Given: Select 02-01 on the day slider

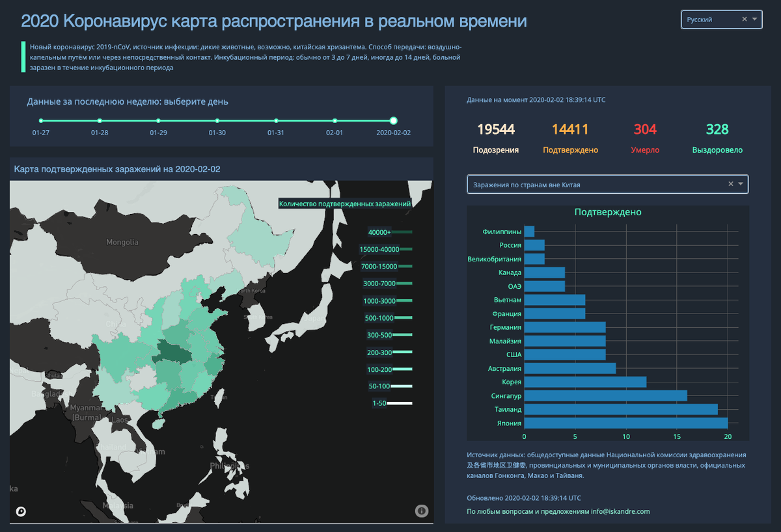Looking at the screenshot, I should 335,121.
